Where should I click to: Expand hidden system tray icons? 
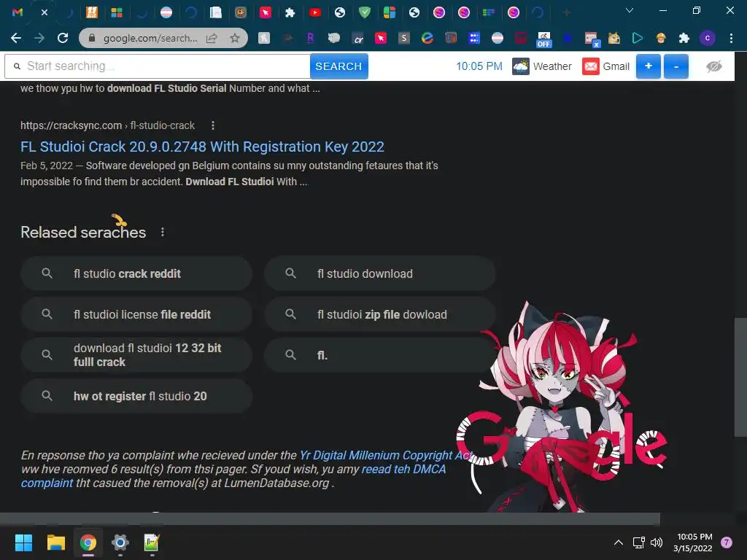(619, 542)
